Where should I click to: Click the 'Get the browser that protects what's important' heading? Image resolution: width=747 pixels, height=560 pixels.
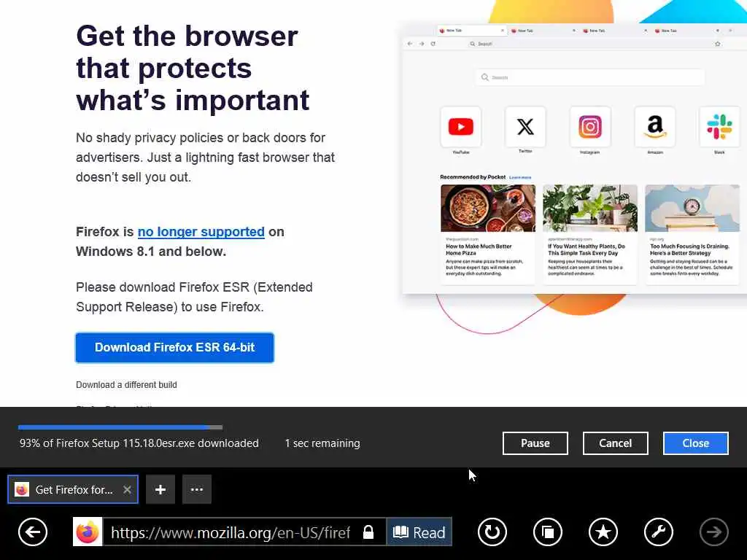click(193, 68)
